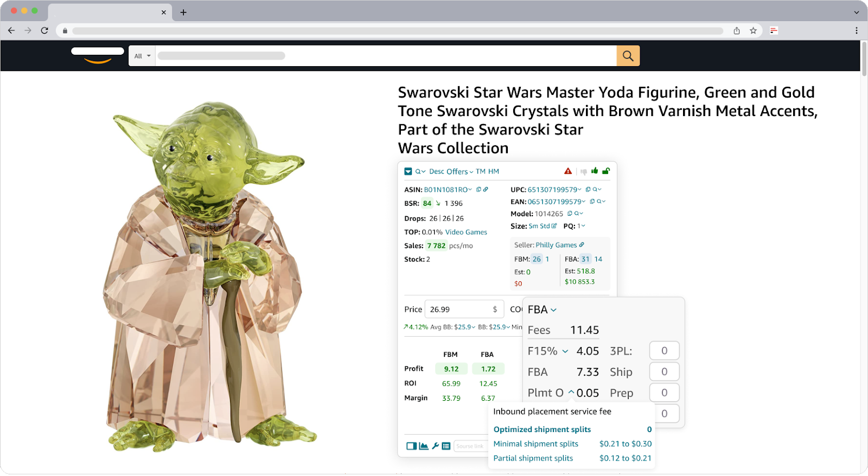Open the F15% referral fee dropdown
868x476 pixels.
click(548, 351)
